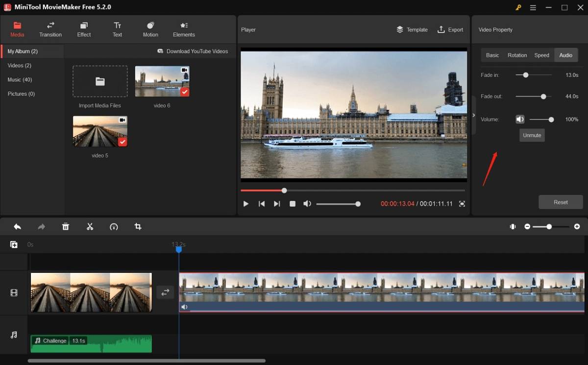Click the Export button

click(450, 30)
